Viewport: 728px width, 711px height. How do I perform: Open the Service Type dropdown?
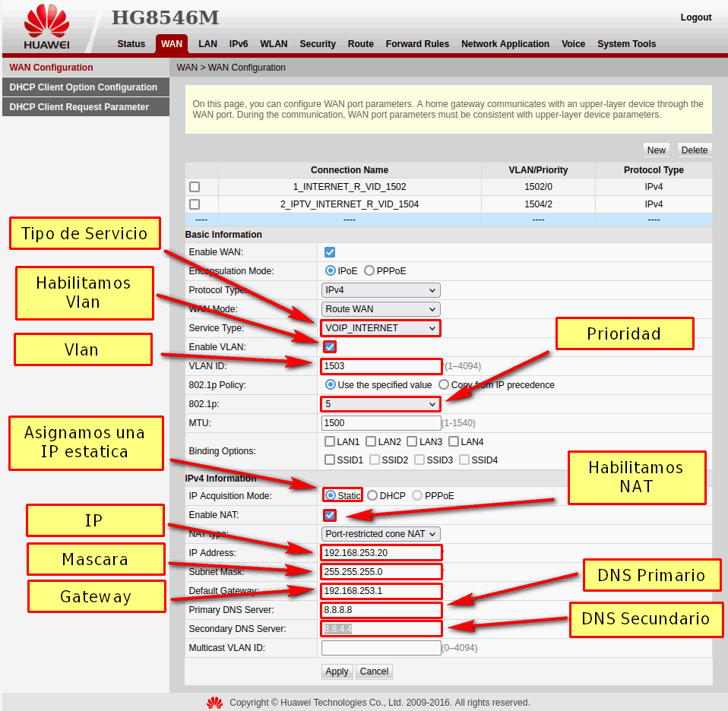click(x=380, y=328)
